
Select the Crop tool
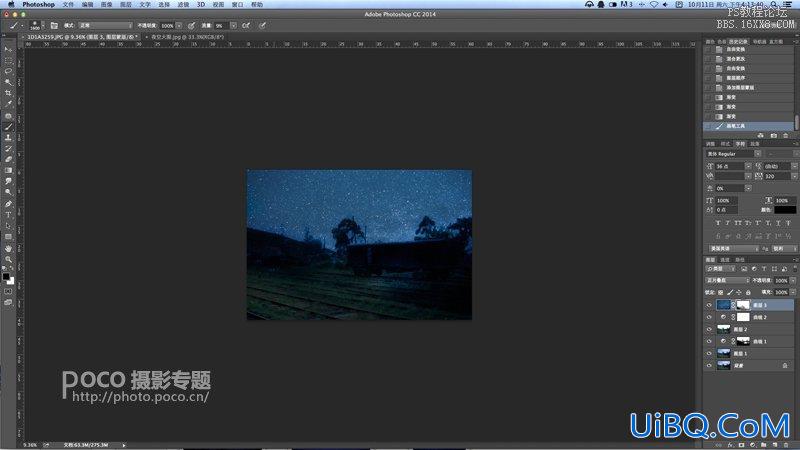[8, 93]
